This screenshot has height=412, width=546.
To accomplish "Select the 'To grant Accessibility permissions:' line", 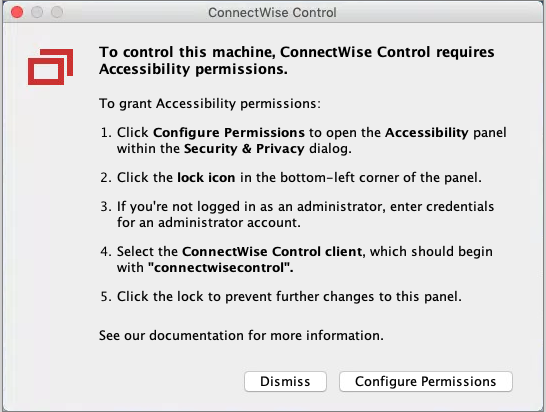I will pos(210,103).
